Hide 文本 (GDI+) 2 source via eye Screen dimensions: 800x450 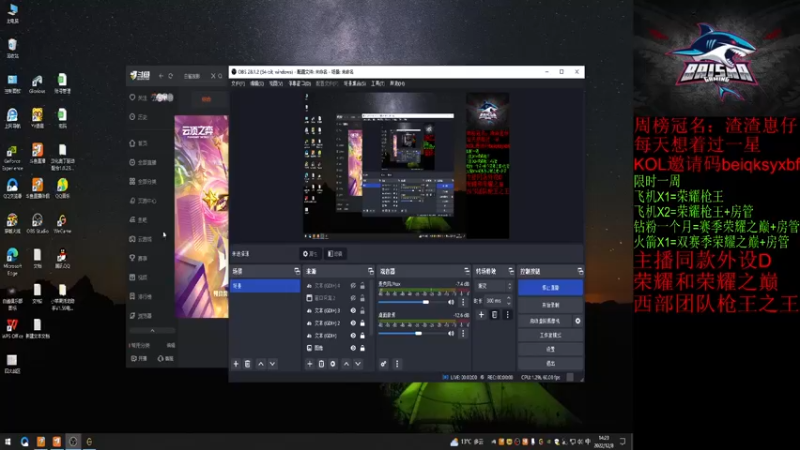353,323
